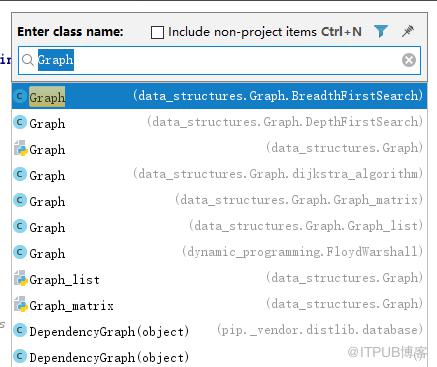Clear search text with the X icon
437x367 pixels.
[409, 60]
